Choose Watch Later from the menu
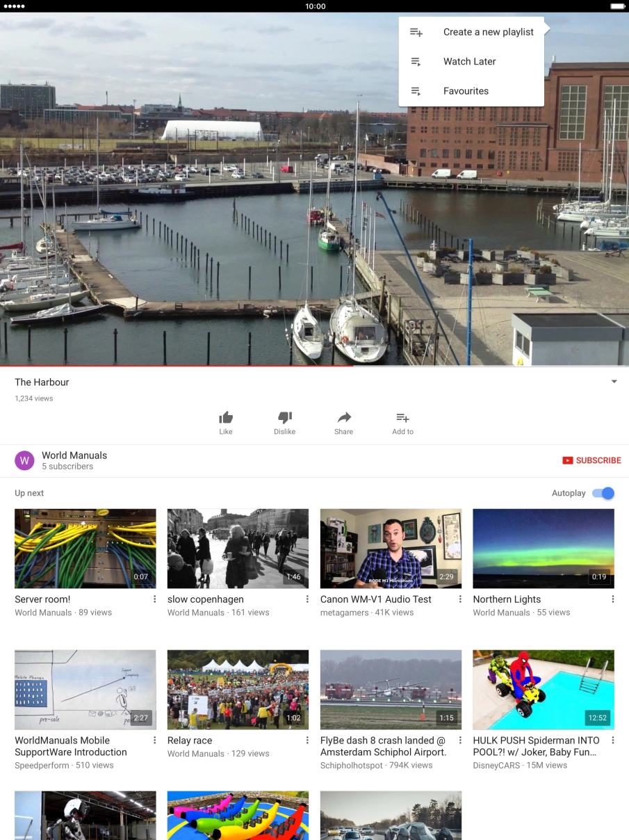This screenshot has height=840, width=629. click(469, 61)
